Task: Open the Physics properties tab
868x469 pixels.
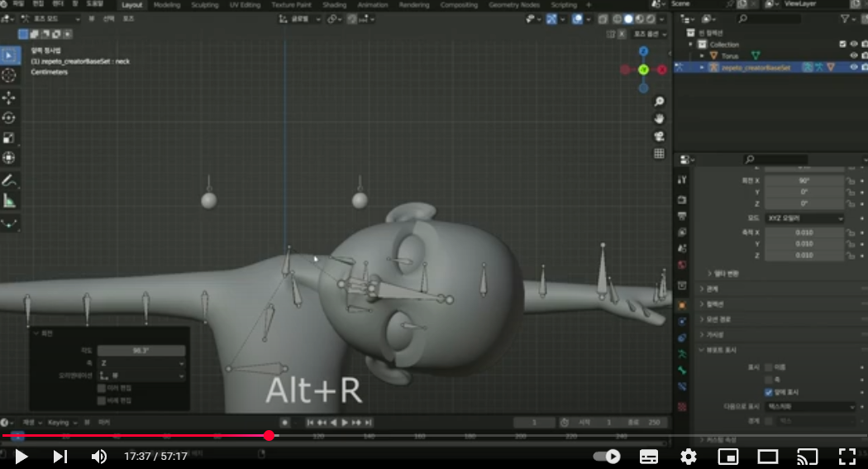Action: coord(682,321)
